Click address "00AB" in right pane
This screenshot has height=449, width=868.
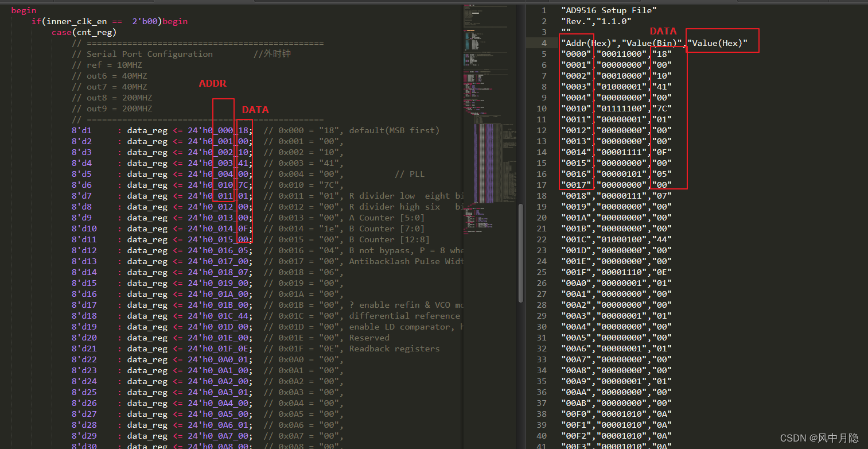(x=576, y=403)
